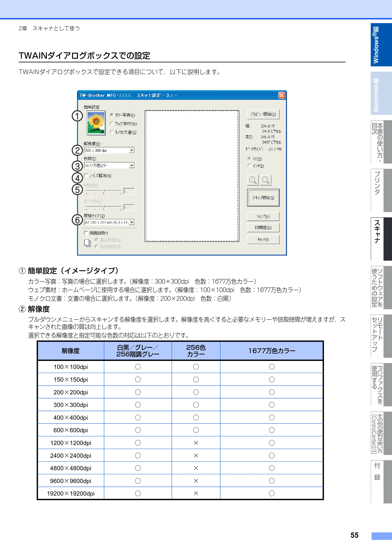
Task: Click the zoom in magnifier icon
Action: tap(253, 180)
